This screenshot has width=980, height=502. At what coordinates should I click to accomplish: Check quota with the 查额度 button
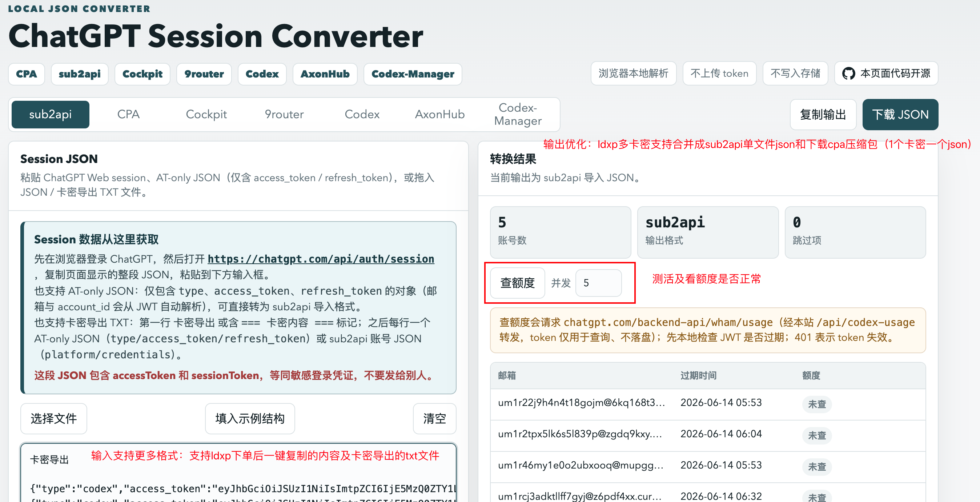[x=517, y=283]
